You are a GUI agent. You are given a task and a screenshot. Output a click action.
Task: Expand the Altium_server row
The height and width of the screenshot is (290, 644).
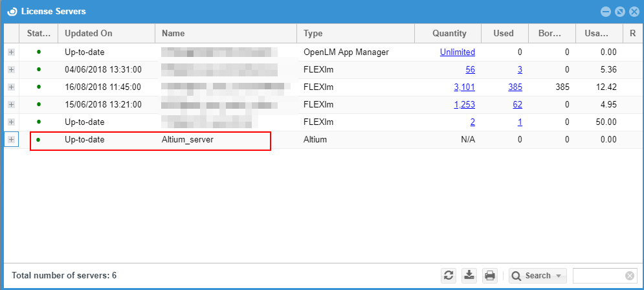12,139
